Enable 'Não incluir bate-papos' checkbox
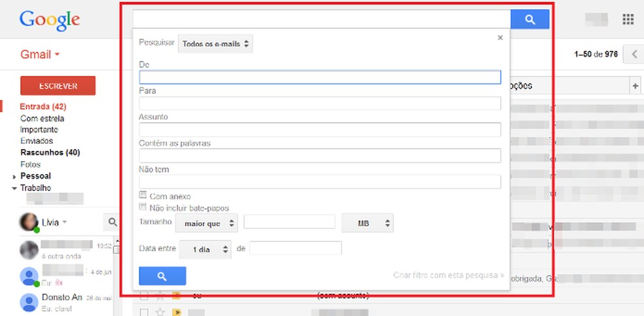Screen dimensions: 644x316 (x=143, y=207)
